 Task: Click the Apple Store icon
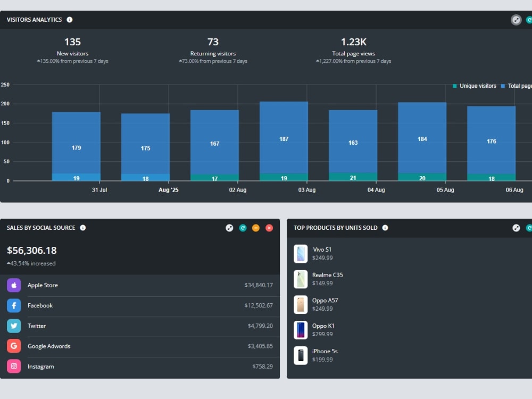click(14, 285)
